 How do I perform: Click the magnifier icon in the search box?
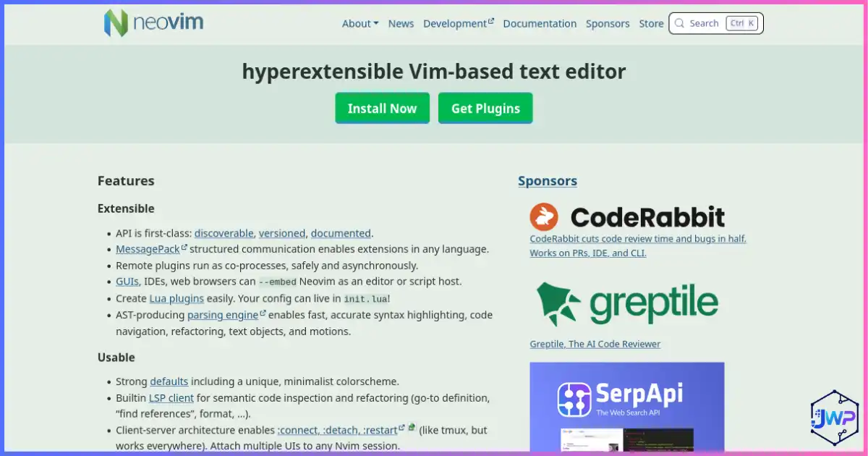[x=679, y=23]
